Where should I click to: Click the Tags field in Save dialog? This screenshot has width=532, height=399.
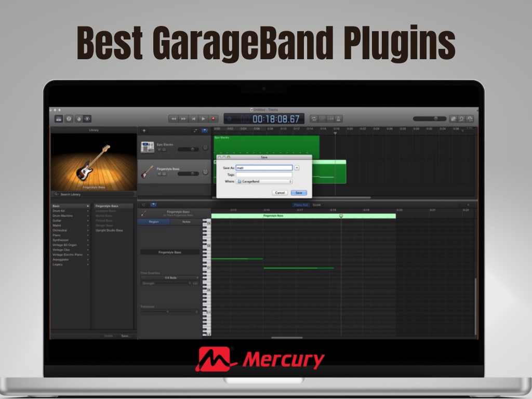coord(264,175)
